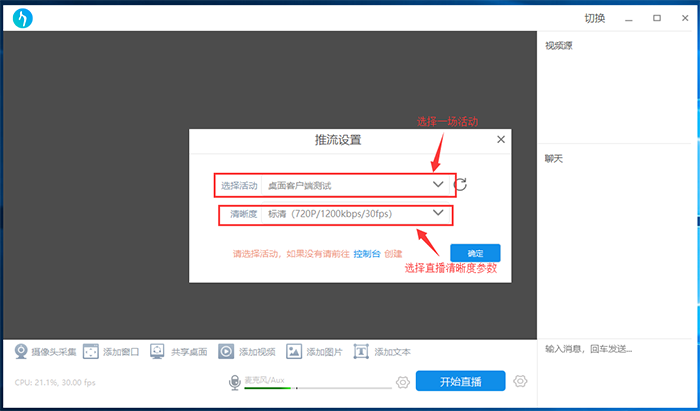This screenshot has width=700, height=411.
Task: Refresh the activity list in 推流设置
Action: pyautogui.click(x=460, y=185)
